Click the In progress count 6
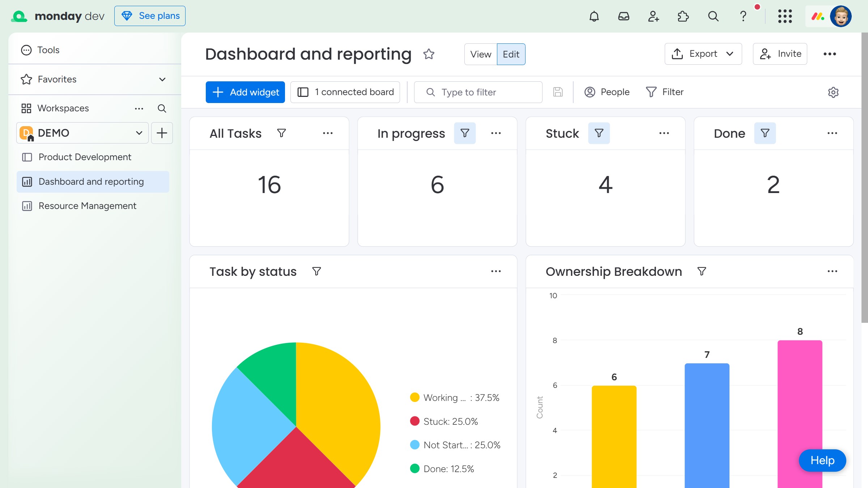The height and width of the screenshot is (488, 868). pyautogui.click(x=437, y=185)
